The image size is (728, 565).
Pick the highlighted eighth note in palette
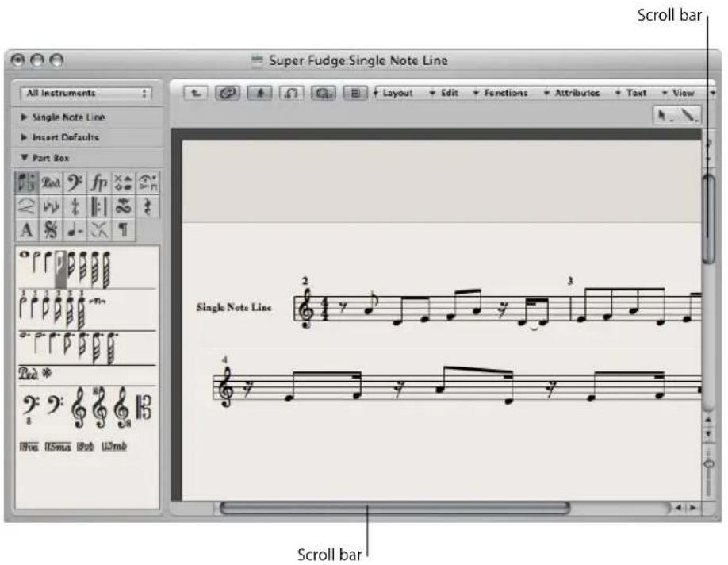click(x=60, y=270)
